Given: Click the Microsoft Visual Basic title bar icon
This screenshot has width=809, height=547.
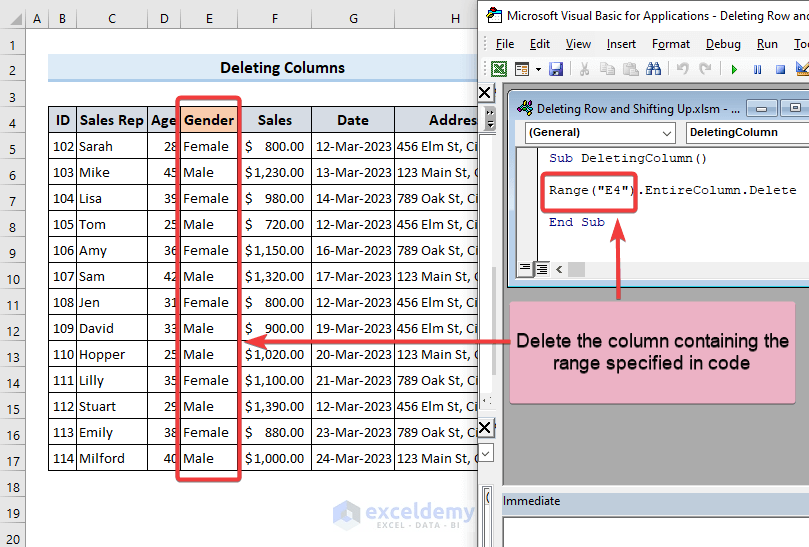Looking at the screenshot, I should [x=494, y=15].
